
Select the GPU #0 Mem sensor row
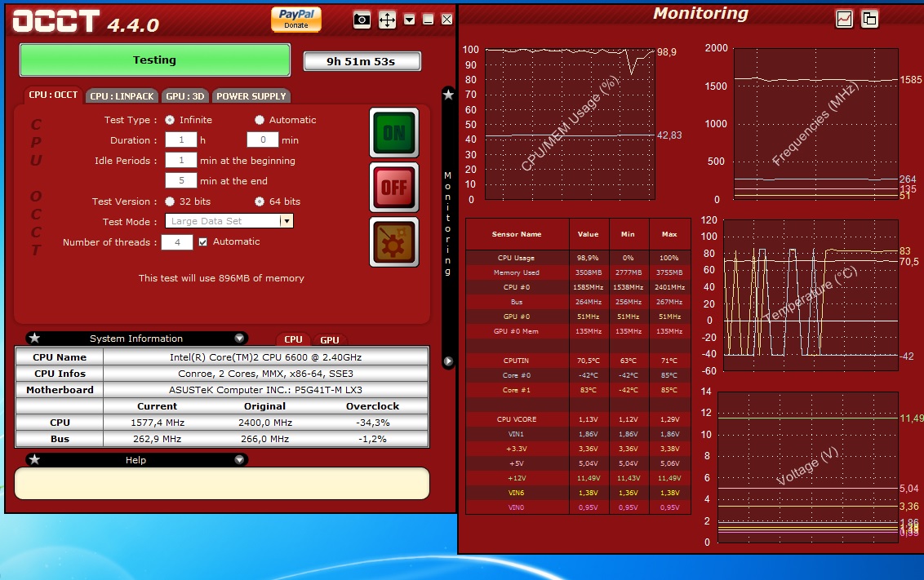coord(578,331)
